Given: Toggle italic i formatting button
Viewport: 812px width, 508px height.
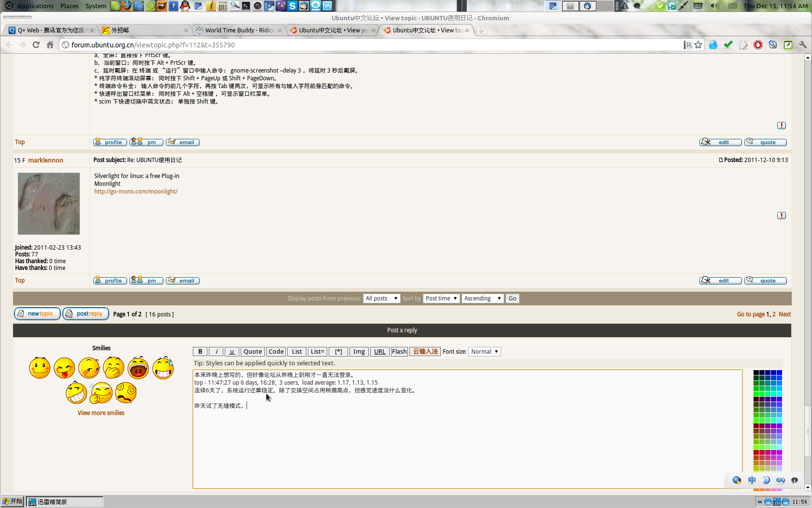Looking at the screenshot, I should 216,351.
